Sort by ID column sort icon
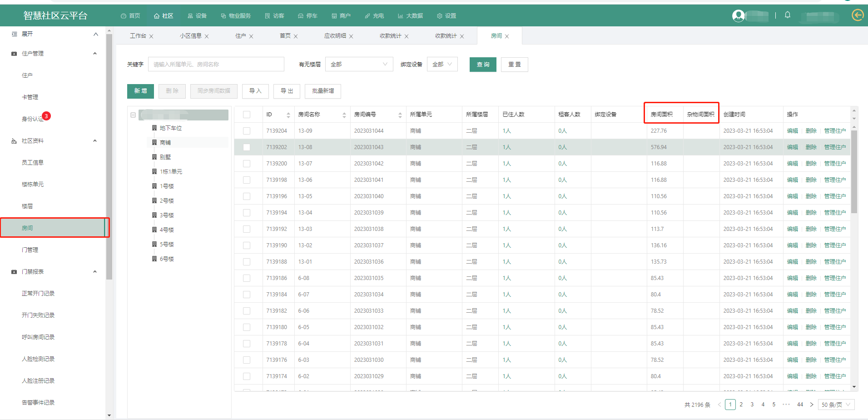The height and width of the screenshot is (420, 868). pyautogui.click(x=288, y=115)
